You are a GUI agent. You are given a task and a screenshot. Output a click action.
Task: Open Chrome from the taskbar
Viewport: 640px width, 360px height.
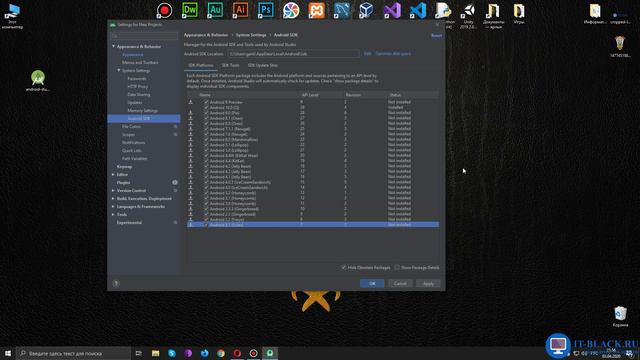pos(221,353)
